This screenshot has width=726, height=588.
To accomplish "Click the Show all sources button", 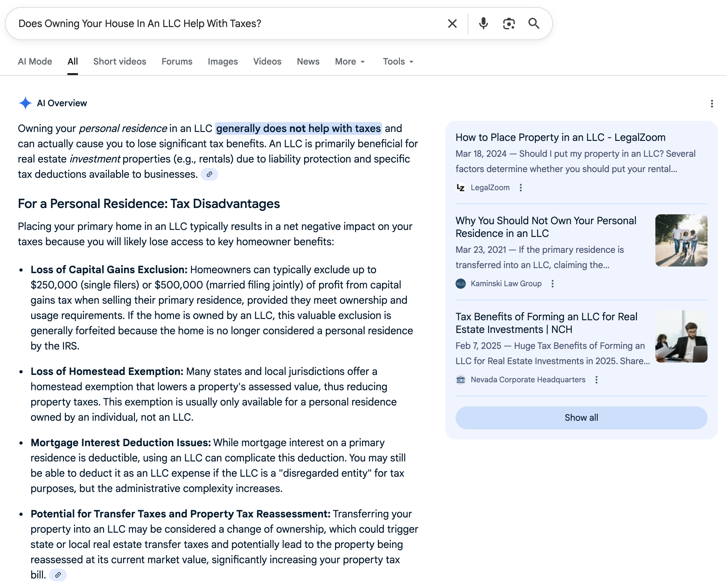I will coord(581,418).
